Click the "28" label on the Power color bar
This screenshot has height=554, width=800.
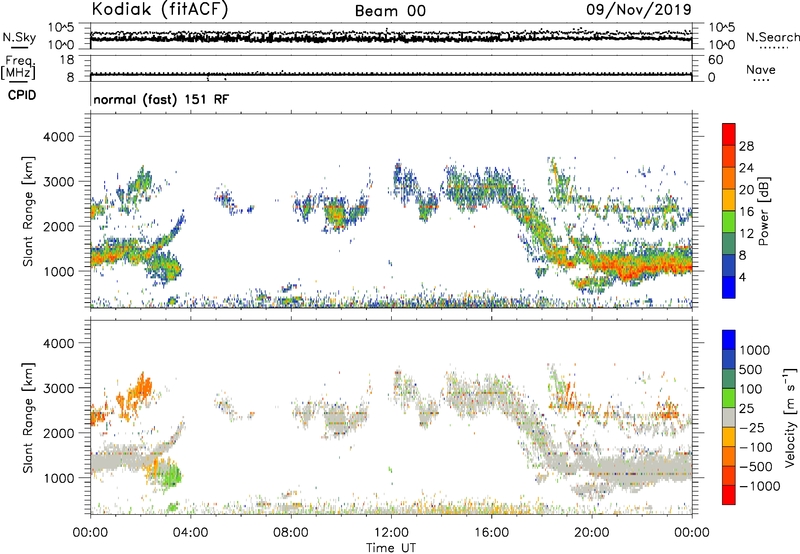click(746, 146)
